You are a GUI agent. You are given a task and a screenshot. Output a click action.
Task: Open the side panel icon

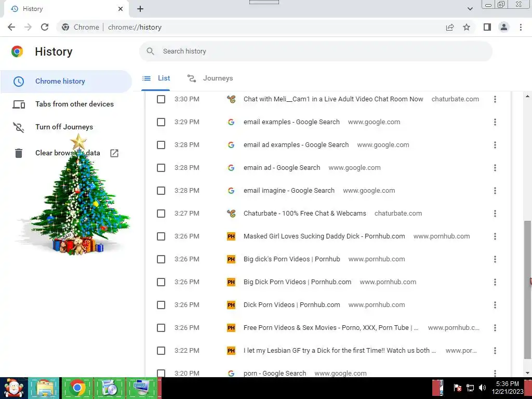(487, 27)
